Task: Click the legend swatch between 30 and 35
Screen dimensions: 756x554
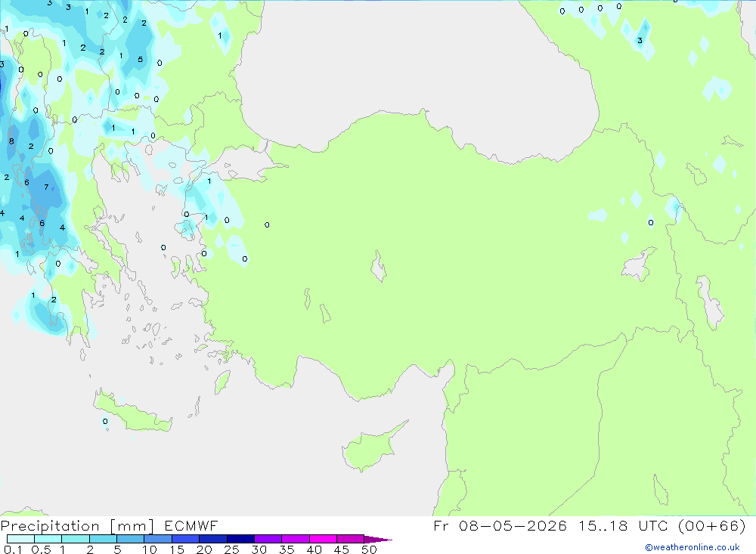Action: pos(268,539)
